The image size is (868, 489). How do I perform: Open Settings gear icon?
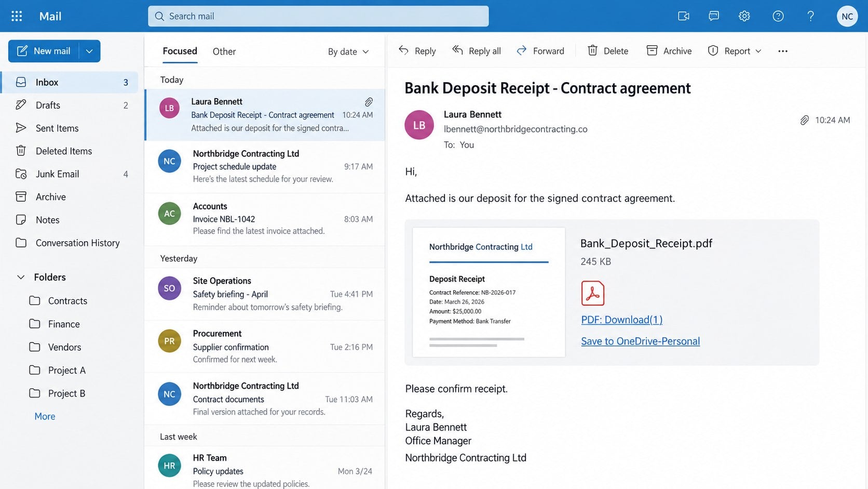[744, 16]
